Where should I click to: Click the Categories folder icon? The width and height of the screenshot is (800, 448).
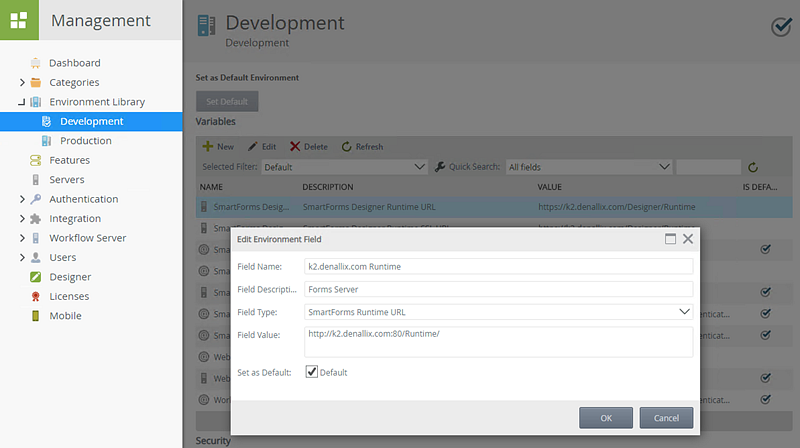coord(36,82)
